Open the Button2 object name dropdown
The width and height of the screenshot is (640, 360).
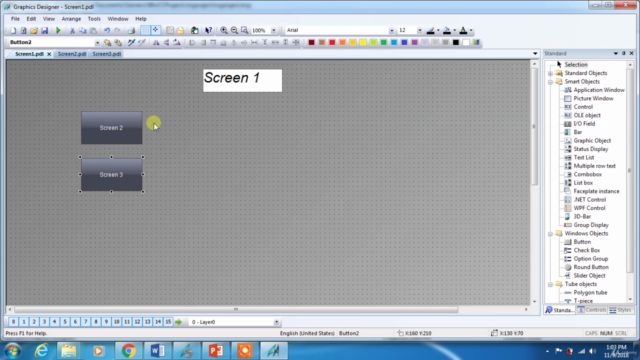click(97, 42)
